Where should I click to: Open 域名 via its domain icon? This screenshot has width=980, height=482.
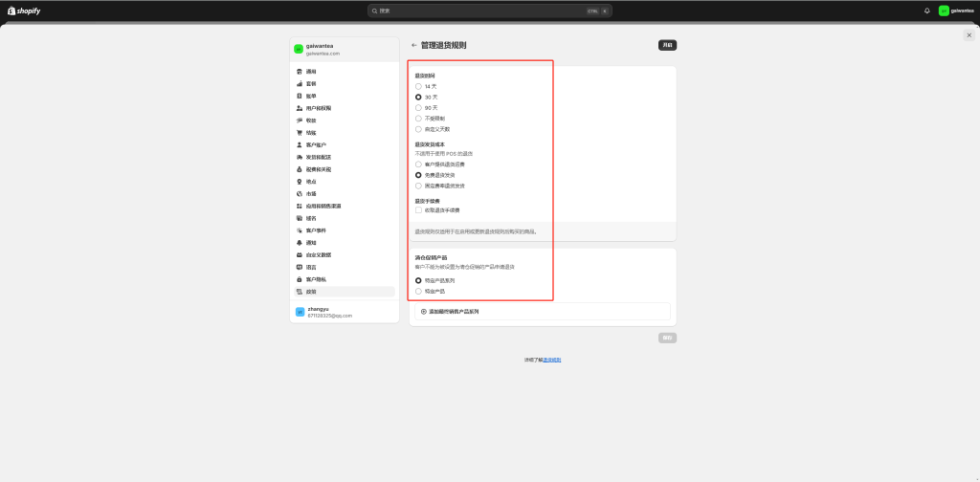pos(300,218)
